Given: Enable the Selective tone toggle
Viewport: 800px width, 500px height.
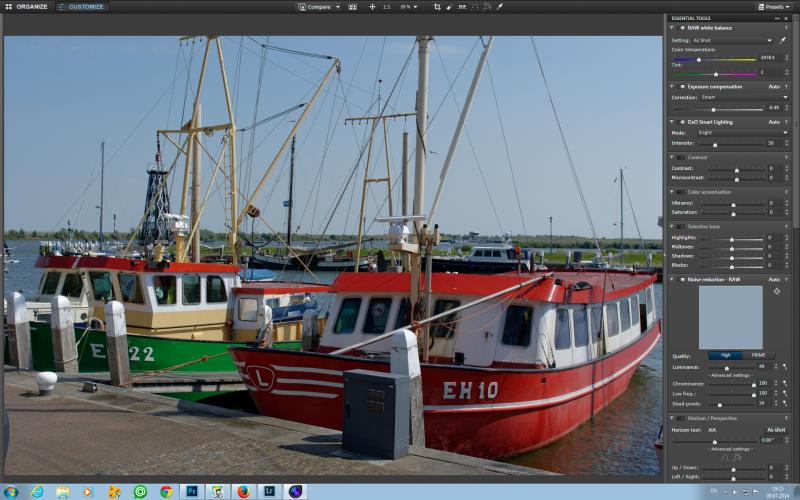Looking at the screenshot, I should pos(681,227).
